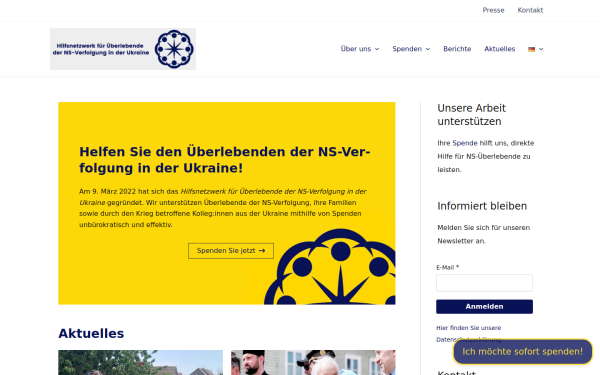The width and height of the screenshot is (600, 375).
Task: Expand the language selector chevron
Action: [541, 49]
